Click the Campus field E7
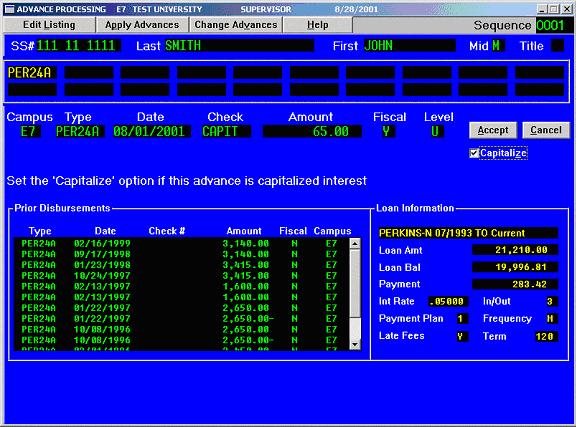The image size is (576, 427). (29, 131)
